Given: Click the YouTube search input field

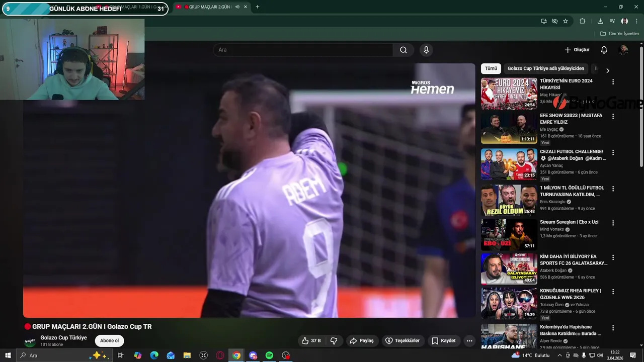Looking at the screenshot, I should point(303,50).
